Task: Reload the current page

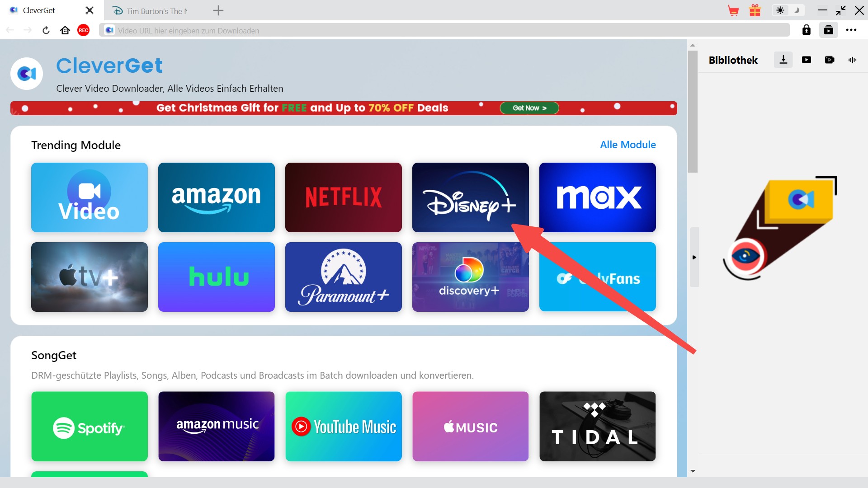Action: (46, 30)
